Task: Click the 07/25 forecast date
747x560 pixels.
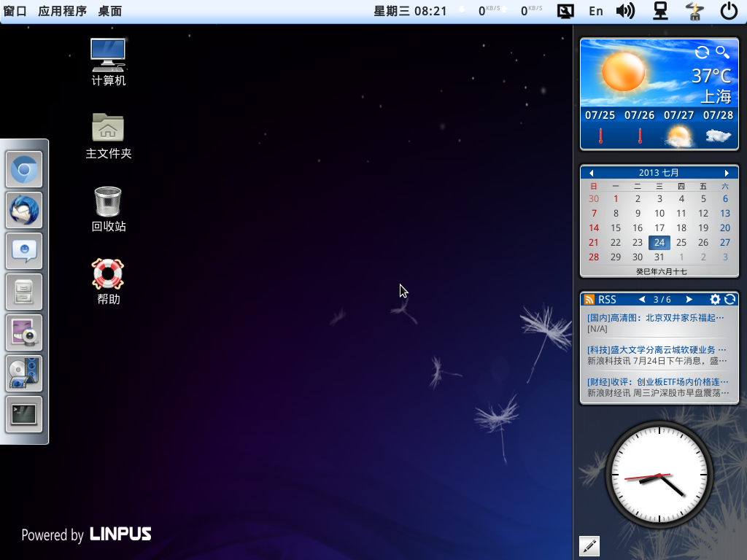Action: click(x=600, y=115)
